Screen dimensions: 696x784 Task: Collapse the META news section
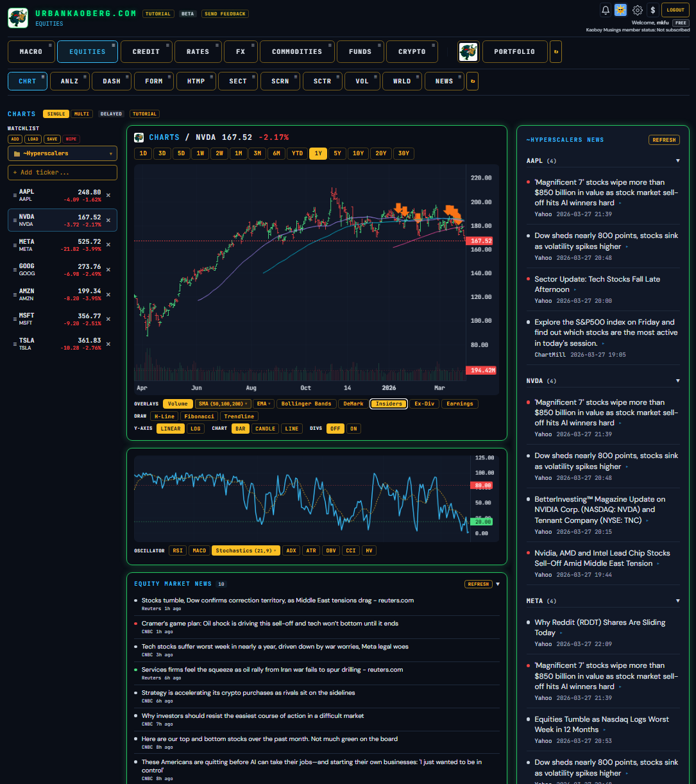tap(678, 601)
